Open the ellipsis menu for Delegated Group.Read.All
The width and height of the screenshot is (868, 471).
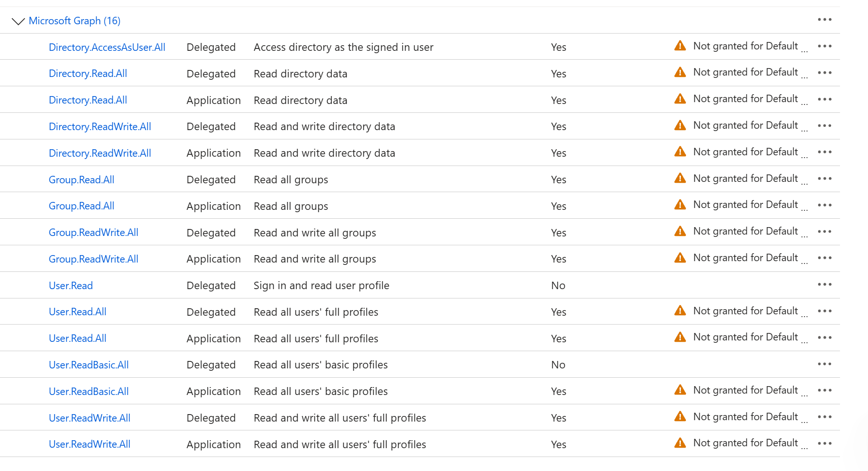click(825, 179)
